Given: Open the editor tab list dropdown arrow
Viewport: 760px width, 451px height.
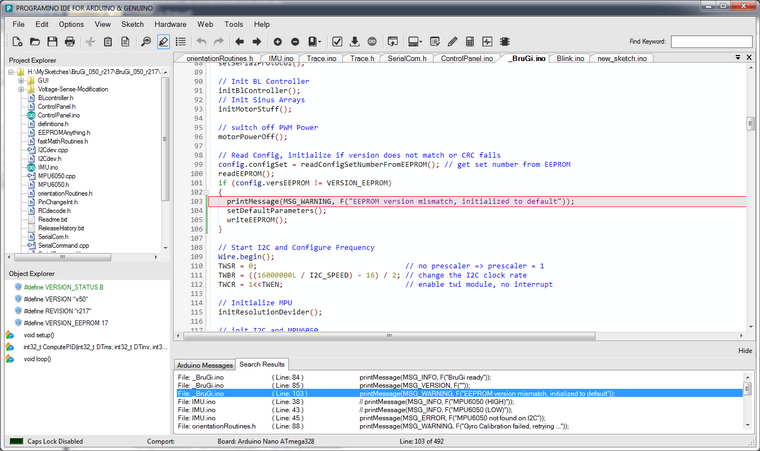Looking at the screenshot, I should coord(738,57).
